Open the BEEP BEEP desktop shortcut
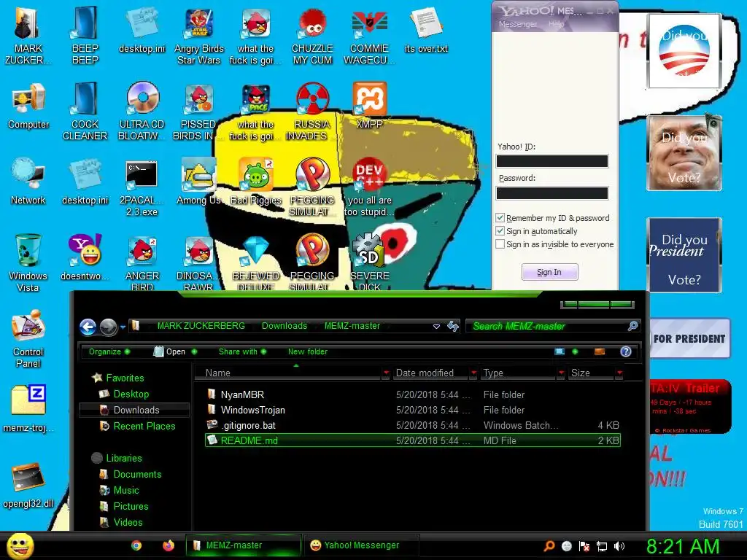The height and width of the screenshot is (560, 747). 85,36
